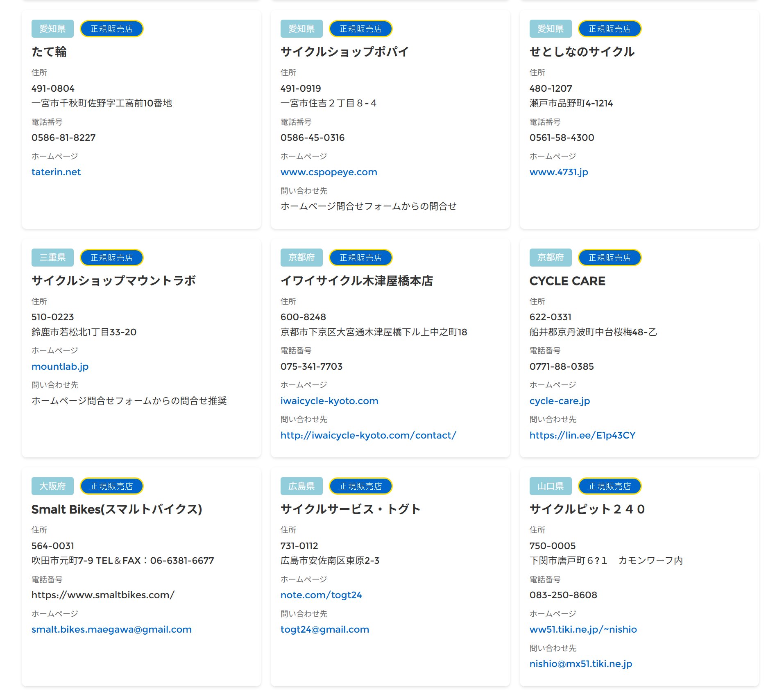Click 京都府 tag on CYCLE CARE card
Image resolution: width=784 pixels, height=692 pixels.
551,258
